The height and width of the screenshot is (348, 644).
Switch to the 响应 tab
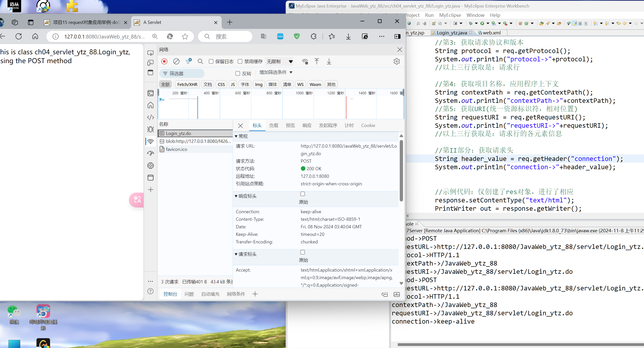(307, 125)
